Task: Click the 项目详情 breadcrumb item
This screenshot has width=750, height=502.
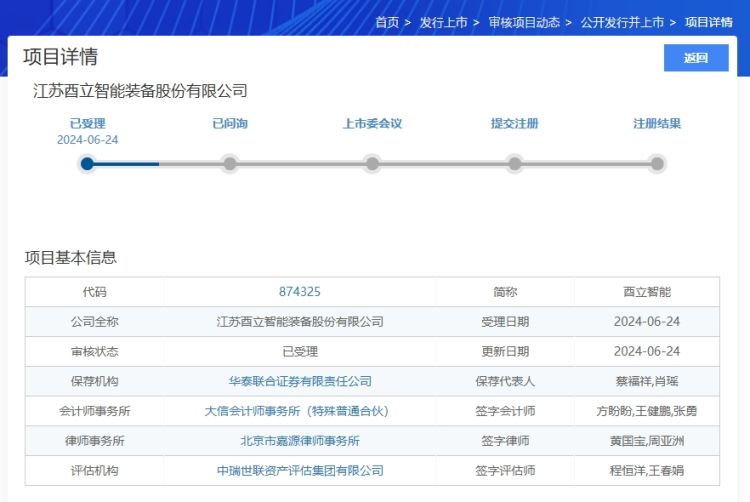Action: click(x=709, y=22)
